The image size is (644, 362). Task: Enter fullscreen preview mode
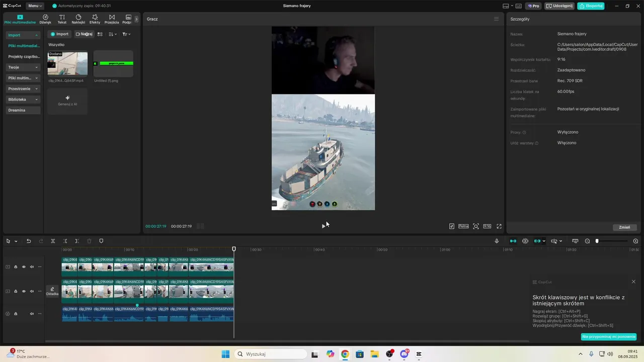499,226
